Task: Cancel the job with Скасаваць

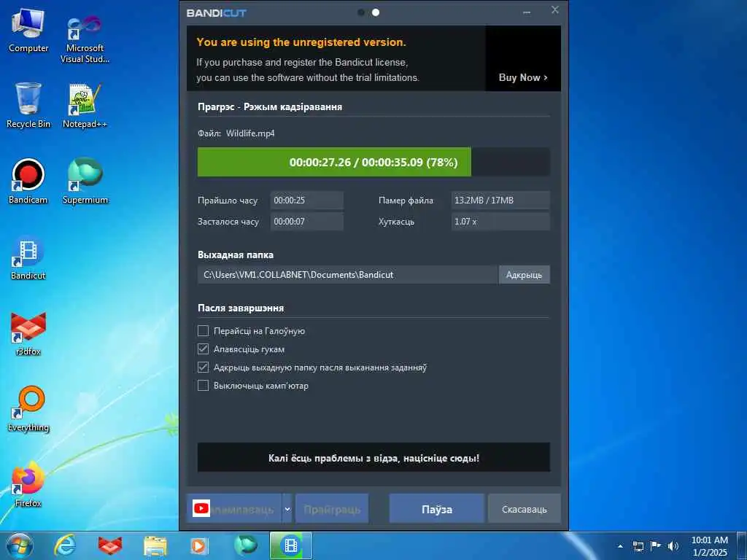Action: (x=524, y=508)
